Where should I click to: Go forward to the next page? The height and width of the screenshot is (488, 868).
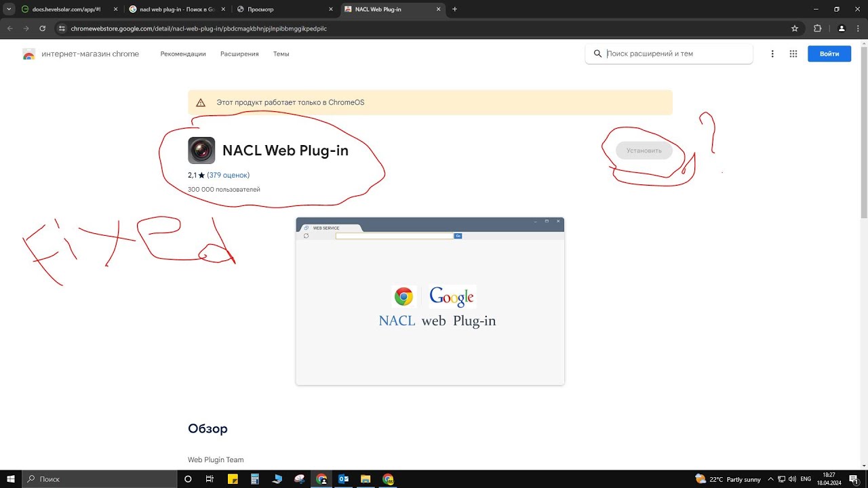(x=26, y=28)
